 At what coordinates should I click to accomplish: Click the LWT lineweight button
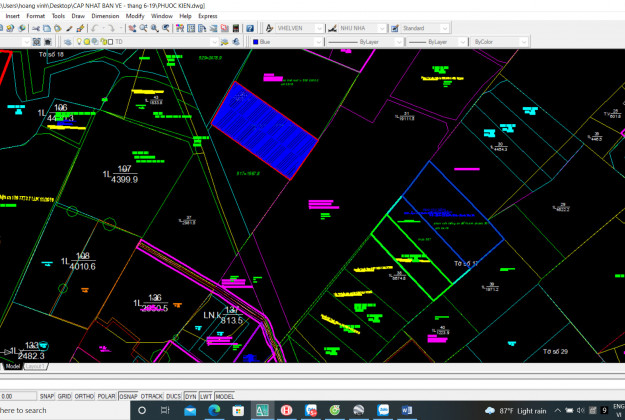pos(206,396)
